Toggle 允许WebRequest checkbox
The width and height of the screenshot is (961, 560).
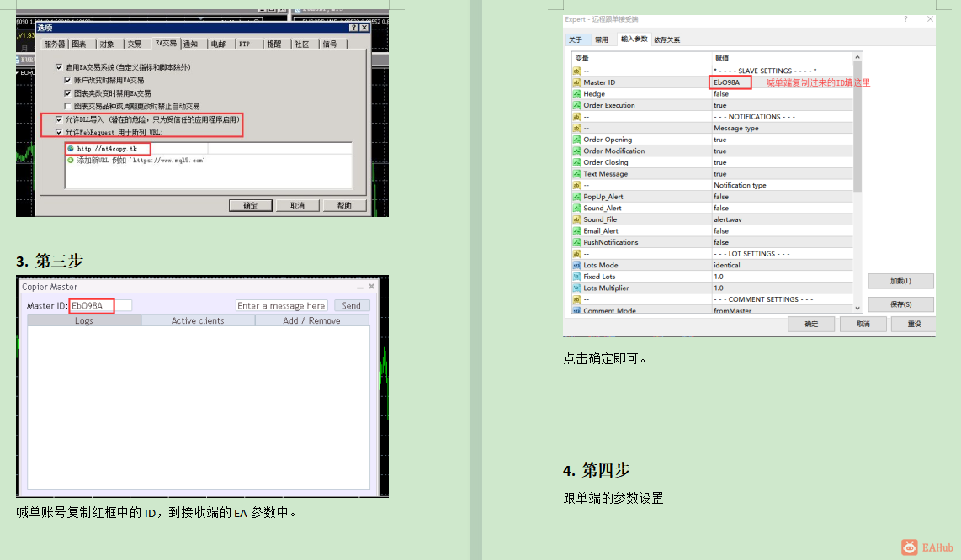pos(59,132)
